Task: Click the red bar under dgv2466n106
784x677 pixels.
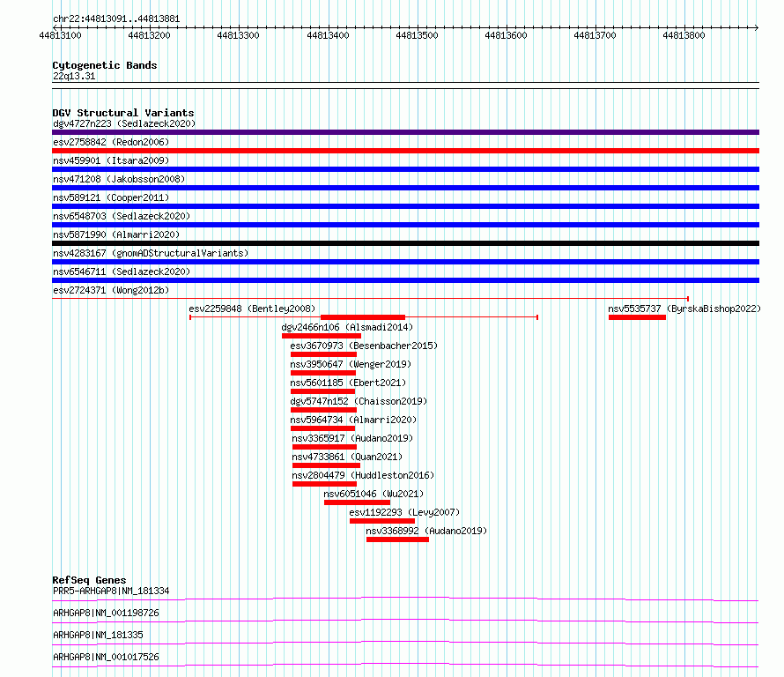Action: pyautogui.click(x=321, y=336)
